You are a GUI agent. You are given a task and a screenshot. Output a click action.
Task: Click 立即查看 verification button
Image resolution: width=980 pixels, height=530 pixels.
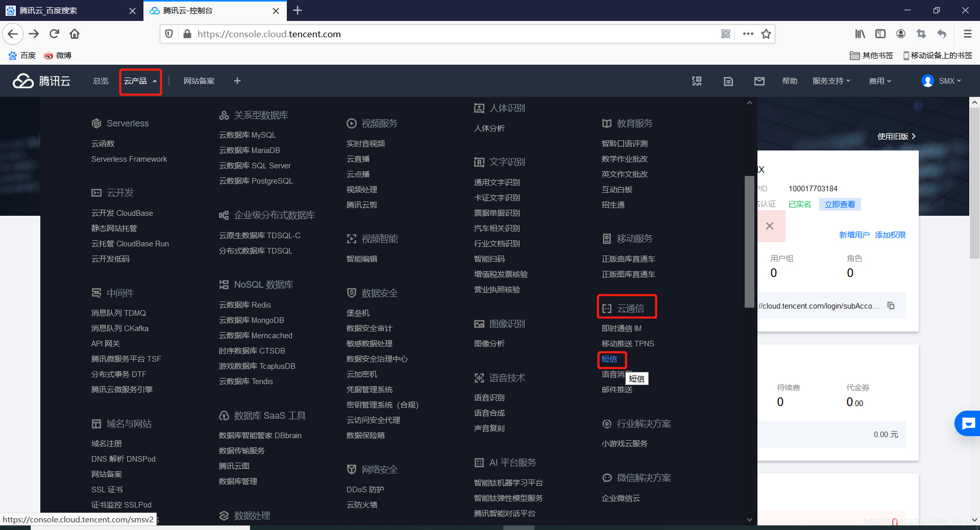tap(840, 205)
